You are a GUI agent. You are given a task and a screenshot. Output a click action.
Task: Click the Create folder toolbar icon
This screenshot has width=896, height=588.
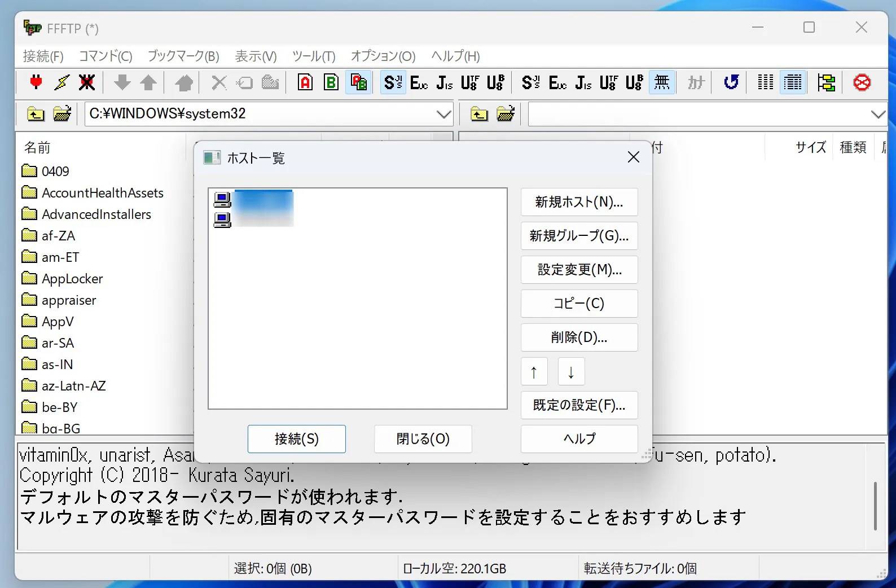coord(270,82)
